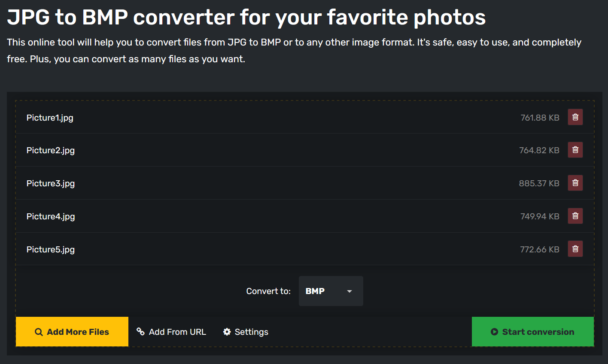Viewport: 608px width, 364px height.
Task: Delete Picture4.jpg from the list
Action: pos(575,216)
